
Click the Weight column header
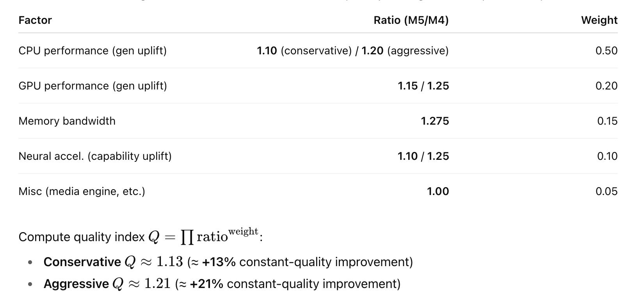[599, 20]
